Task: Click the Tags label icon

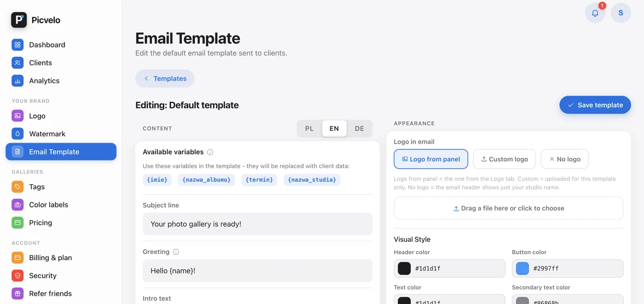Action: tap(17, 187)
